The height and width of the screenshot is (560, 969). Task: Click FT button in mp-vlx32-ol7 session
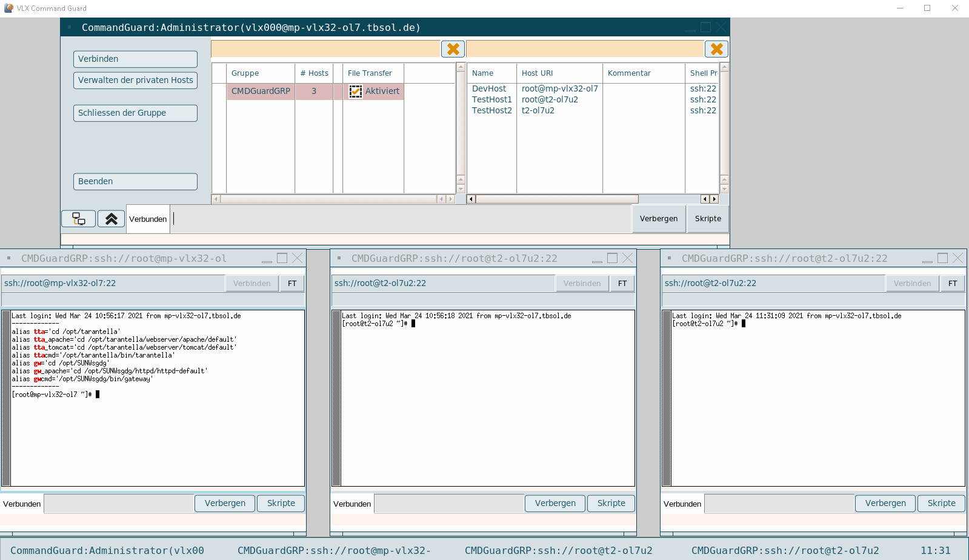(292, 283)
